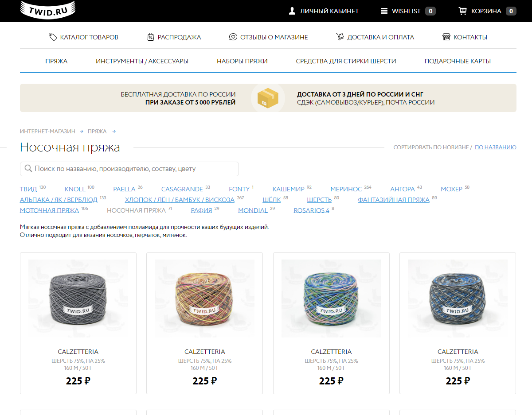Screen dimensions: 532x415
Task: Go to Интернет-магазин breadcrumb
Action: point(47,132)
